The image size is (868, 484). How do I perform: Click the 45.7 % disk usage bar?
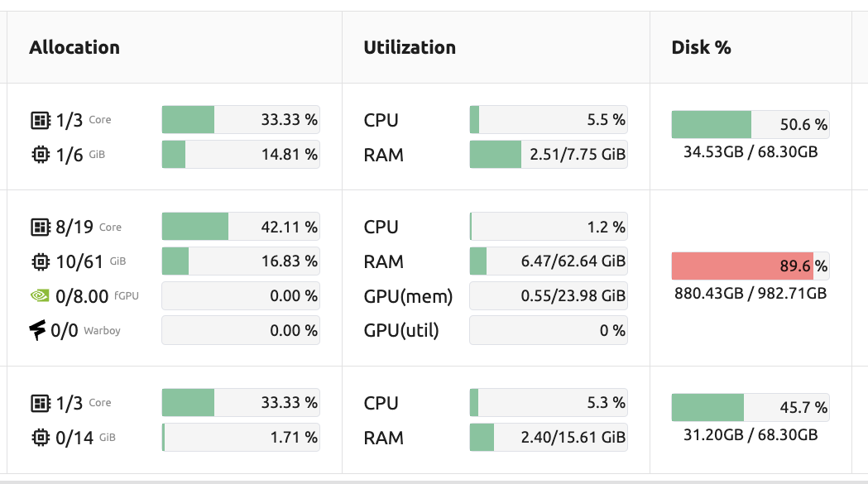[x=750, y=408]
